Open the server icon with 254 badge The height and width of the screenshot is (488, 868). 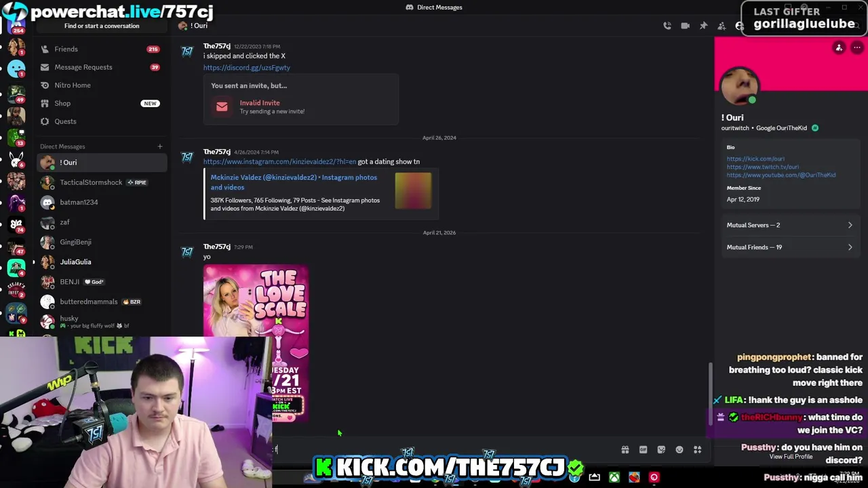click(16, 25)
